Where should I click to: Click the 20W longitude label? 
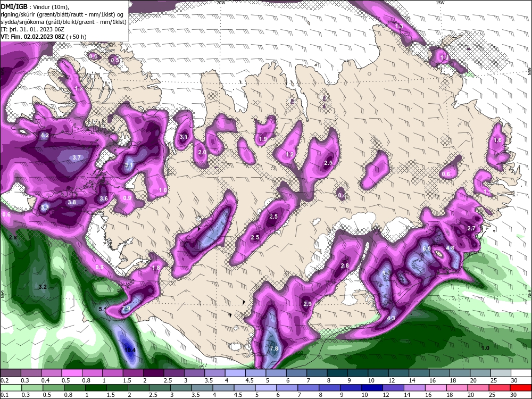pos(221,2)
